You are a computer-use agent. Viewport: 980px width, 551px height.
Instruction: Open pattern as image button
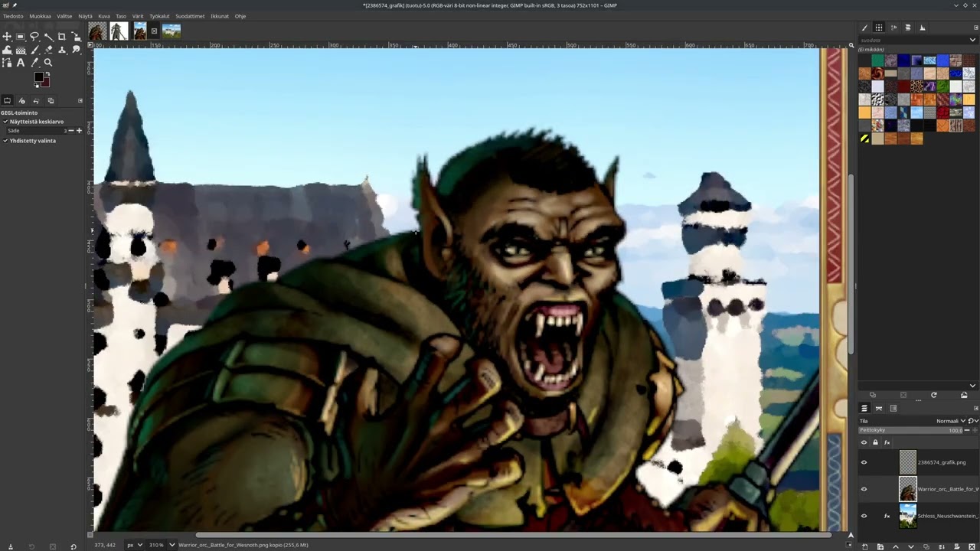click(x=964, y=395)
